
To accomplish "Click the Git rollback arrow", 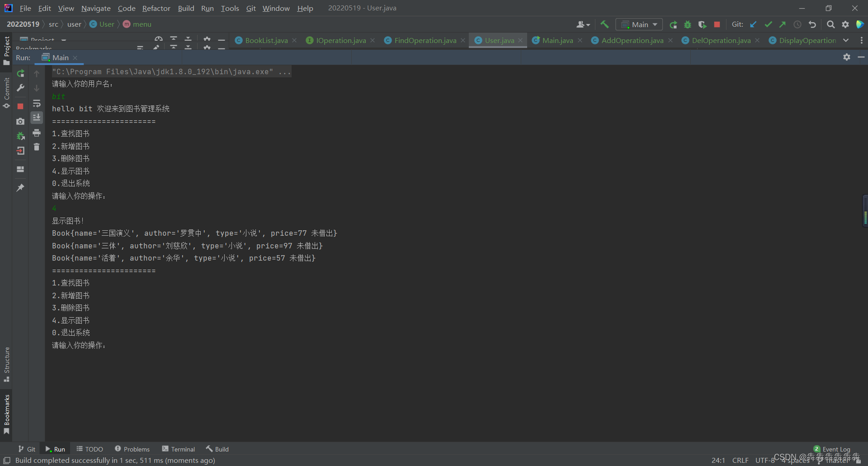I will click(x=812, y=24).
